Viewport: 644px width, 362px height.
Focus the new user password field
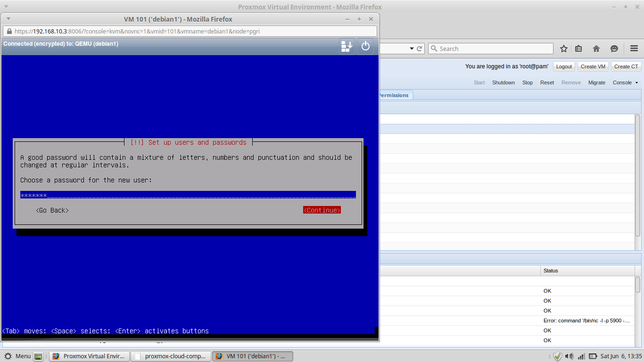pos(188,195)
